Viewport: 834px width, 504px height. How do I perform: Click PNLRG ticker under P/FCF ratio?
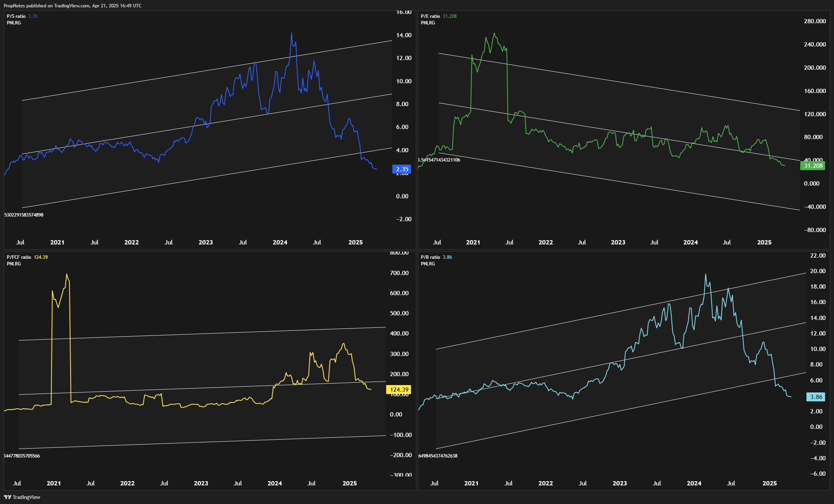pyautogui.click(x=14, y=264)
